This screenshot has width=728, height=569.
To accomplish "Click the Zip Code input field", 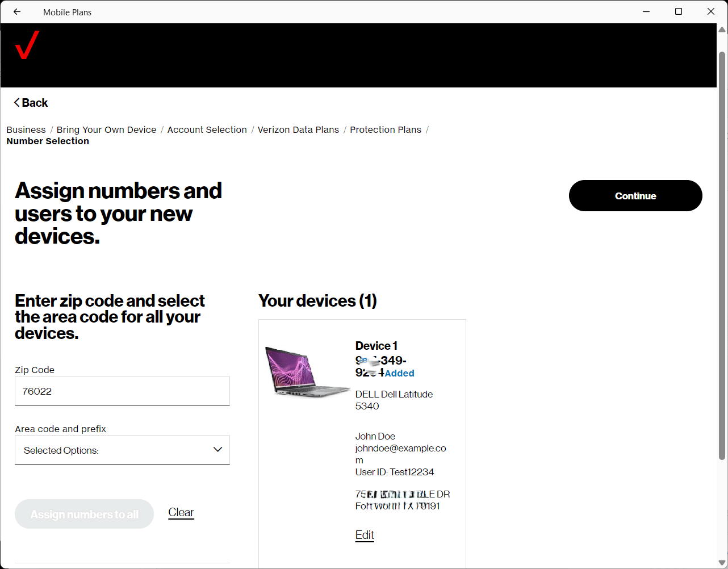I will click(x=122, y=391).
